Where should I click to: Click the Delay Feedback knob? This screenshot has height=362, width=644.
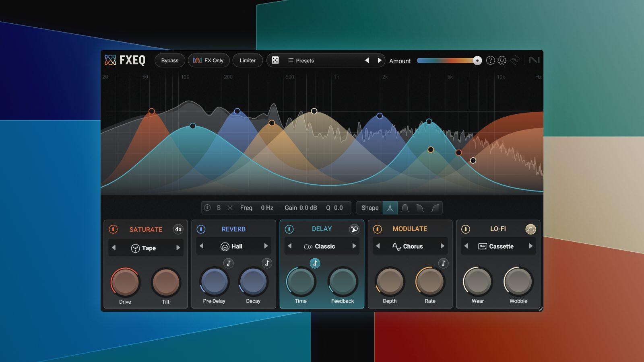point(343,282)
